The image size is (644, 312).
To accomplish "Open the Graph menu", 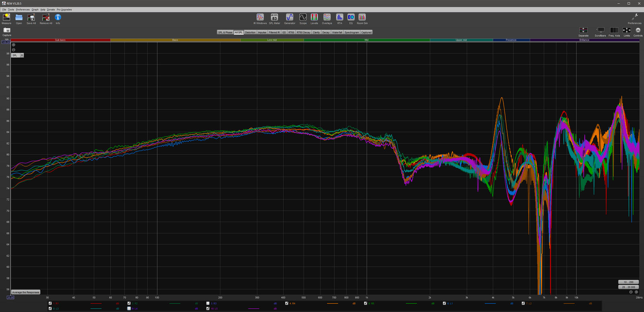I will tap(35, 10).
